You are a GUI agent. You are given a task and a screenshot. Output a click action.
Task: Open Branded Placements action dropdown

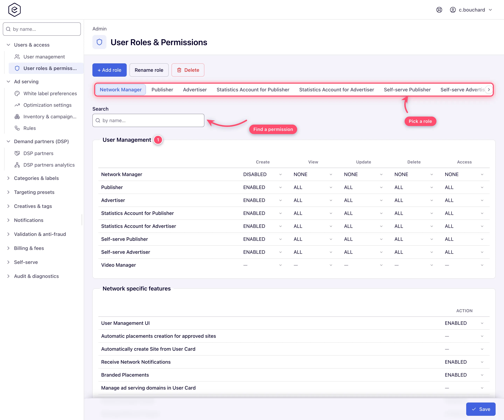pos(464,375)
